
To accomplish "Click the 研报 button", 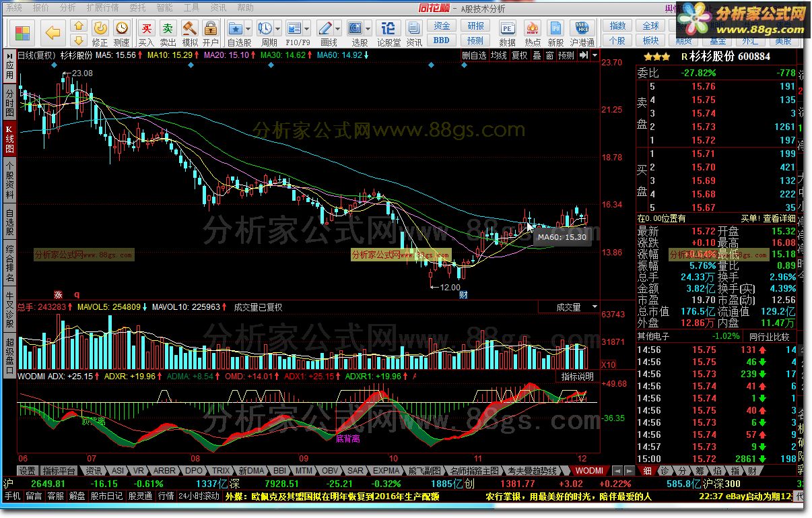I will 476,26.
